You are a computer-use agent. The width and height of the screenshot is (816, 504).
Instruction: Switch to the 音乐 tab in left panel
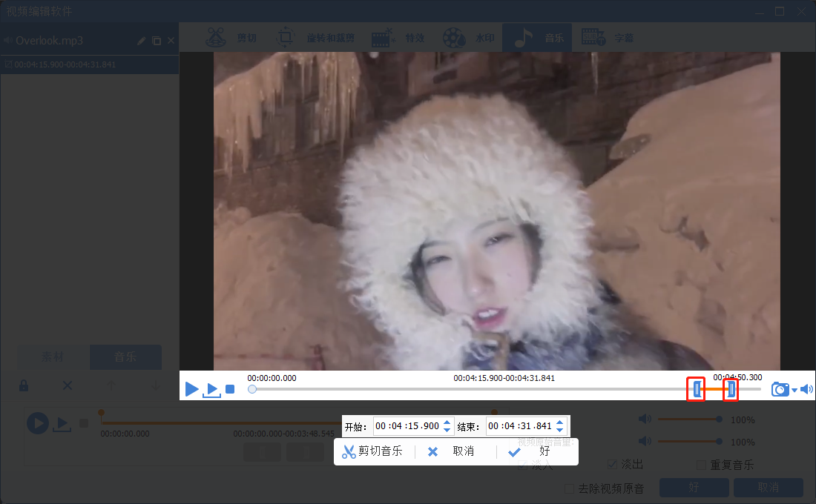tap(125, 357)
